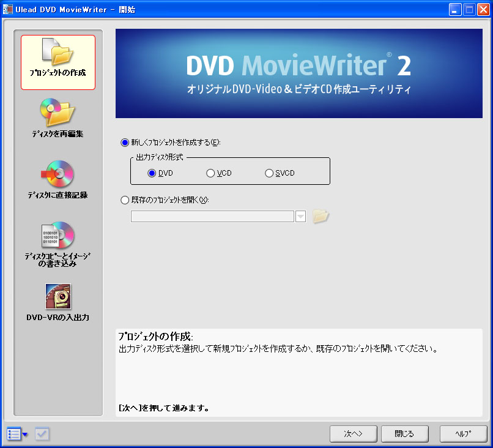
Task: Close the DVD MovieWriter window
Action: (483, 10)
